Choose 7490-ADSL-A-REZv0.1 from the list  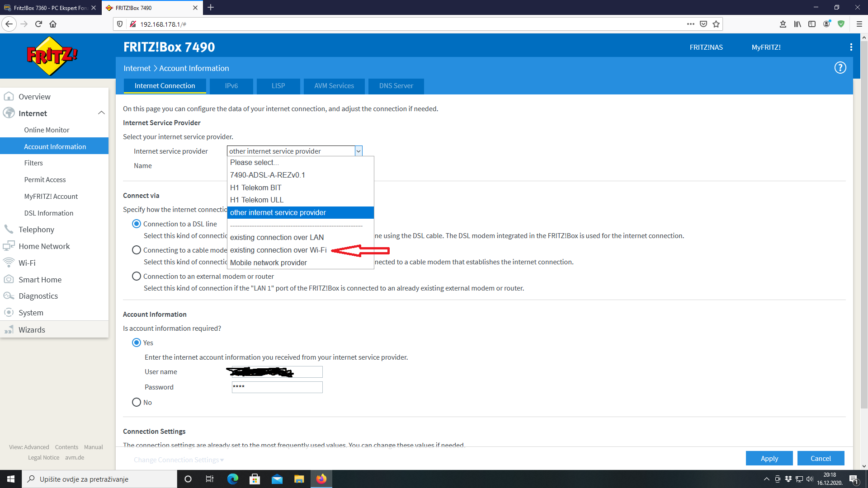(300, 175)
